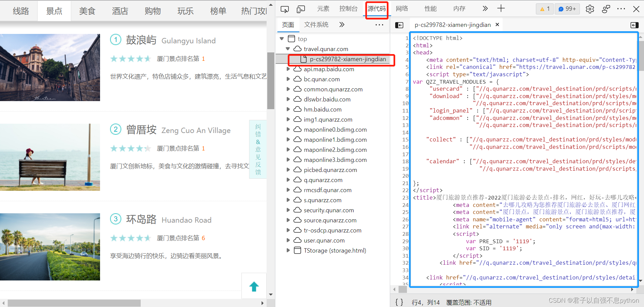Expand the common.qunarzz.com node

pos(288,89)
